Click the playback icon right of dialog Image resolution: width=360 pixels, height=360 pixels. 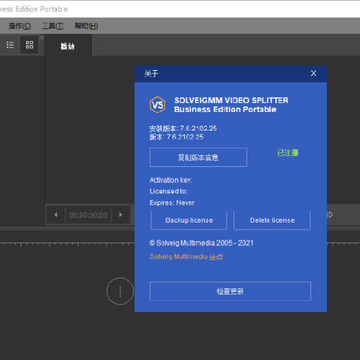330,215
